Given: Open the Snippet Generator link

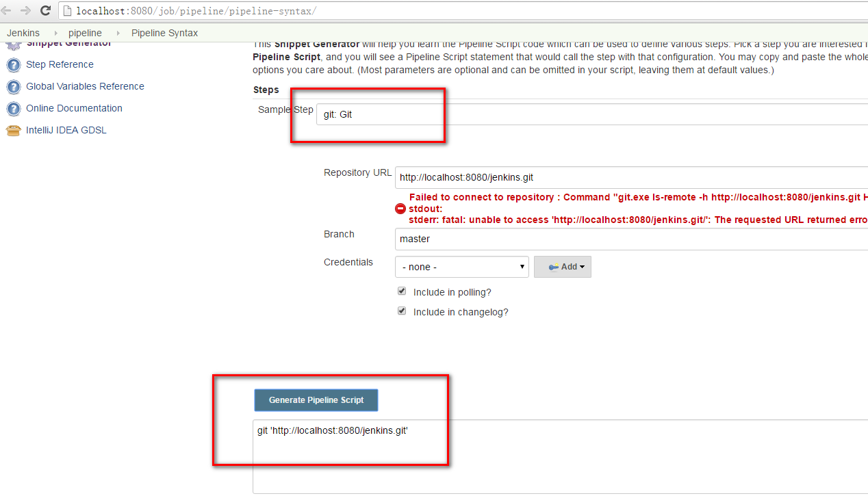Looking at the screenshot, I should [68, 45].
